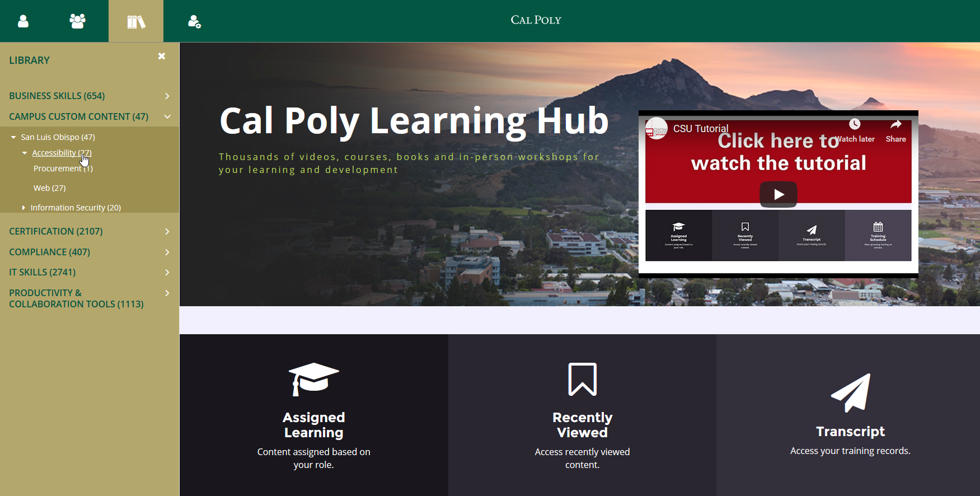
Task: Click the Cal Poly Learning Hub title
Action: [414, 121]
